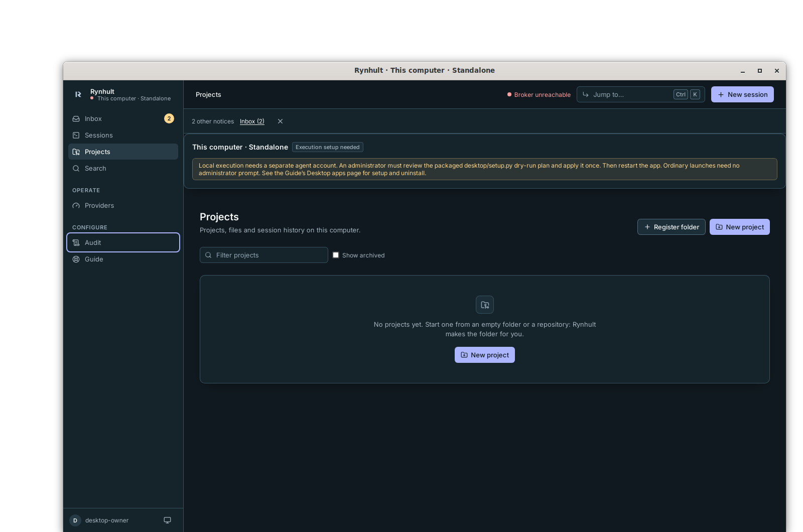Open the Guide page
803x532 pixels.
(123, 259)
